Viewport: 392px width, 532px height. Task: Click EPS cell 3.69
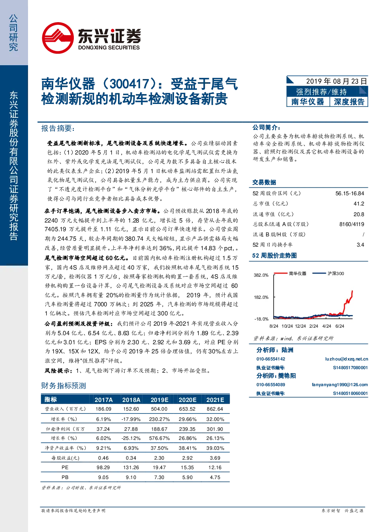tap(215, 458)
